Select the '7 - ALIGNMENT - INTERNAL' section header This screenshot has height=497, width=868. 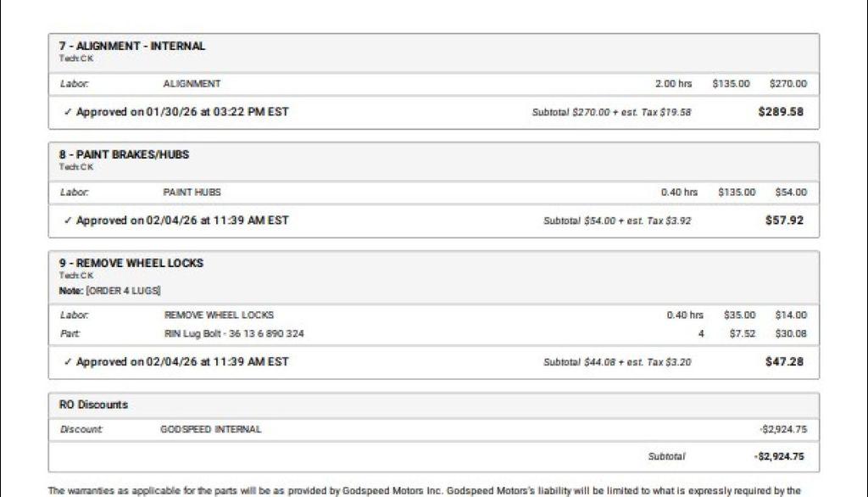point(132,46)
